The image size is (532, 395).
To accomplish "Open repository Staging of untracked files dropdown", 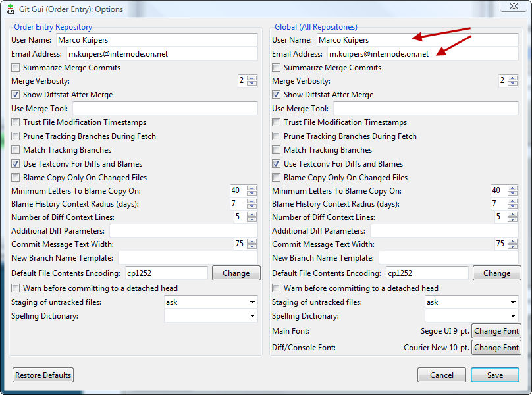I will point(211,302).
